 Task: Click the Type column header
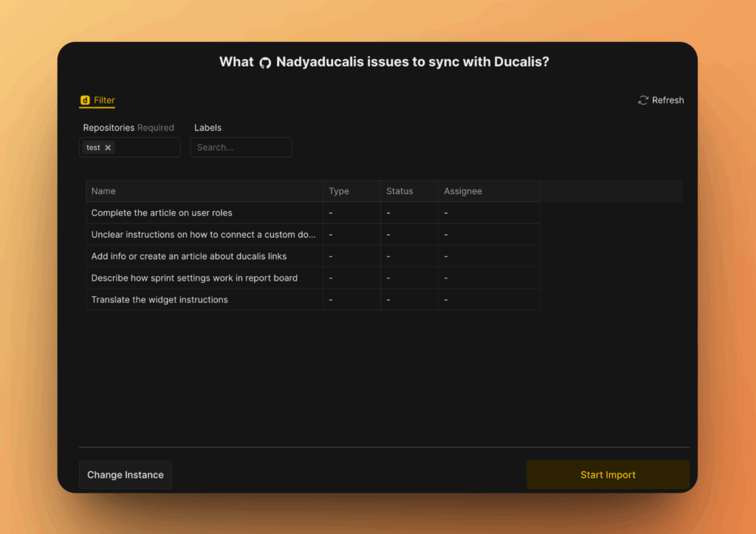point(339,191)
